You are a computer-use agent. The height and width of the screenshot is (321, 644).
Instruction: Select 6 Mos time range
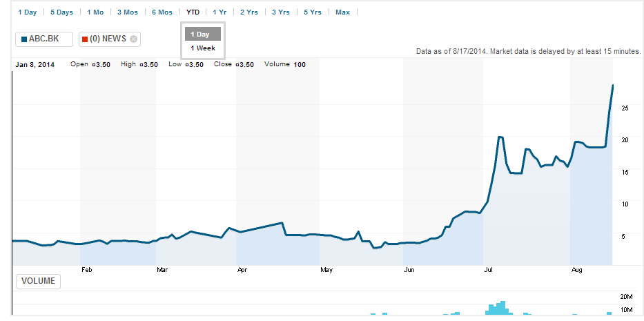[162, 12]
